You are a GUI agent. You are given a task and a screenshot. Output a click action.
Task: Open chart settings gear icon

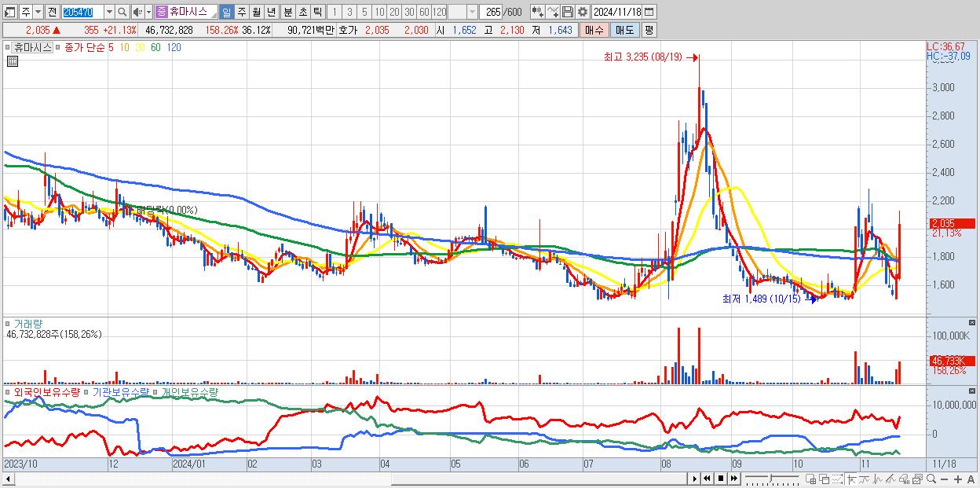tap(582, 12)
